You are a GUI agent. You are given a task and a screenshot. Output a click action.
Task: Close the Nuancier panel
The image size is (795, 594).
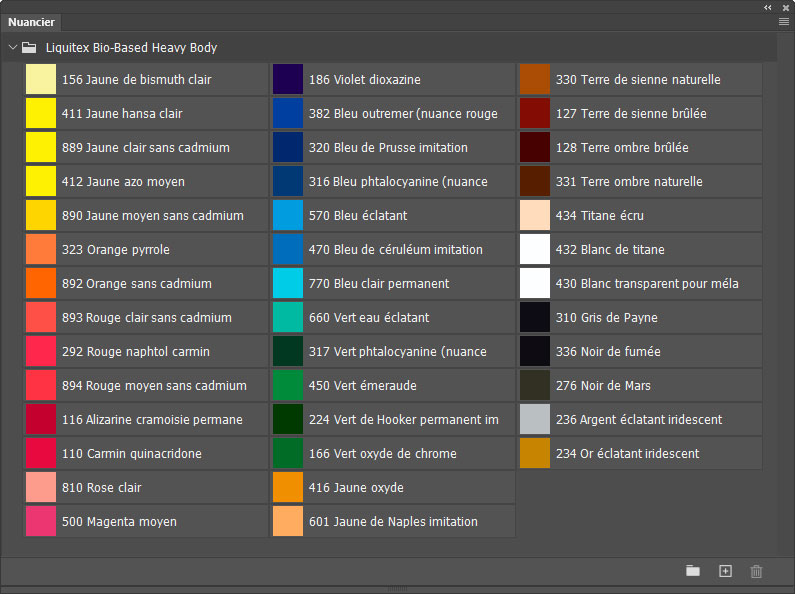click(786, 6)
